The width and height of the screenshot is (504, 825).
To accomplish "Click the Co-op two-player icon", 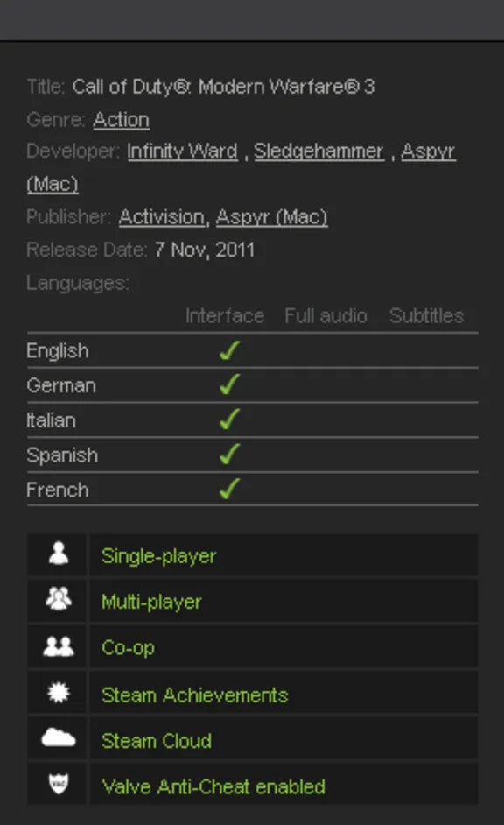I will tap(57, 647).
